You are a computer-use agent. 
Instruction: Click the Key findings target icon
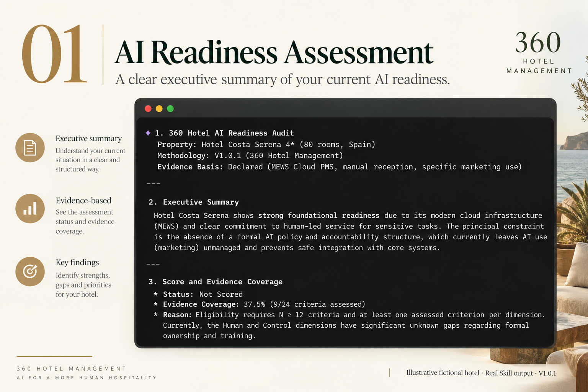[30, 271]
